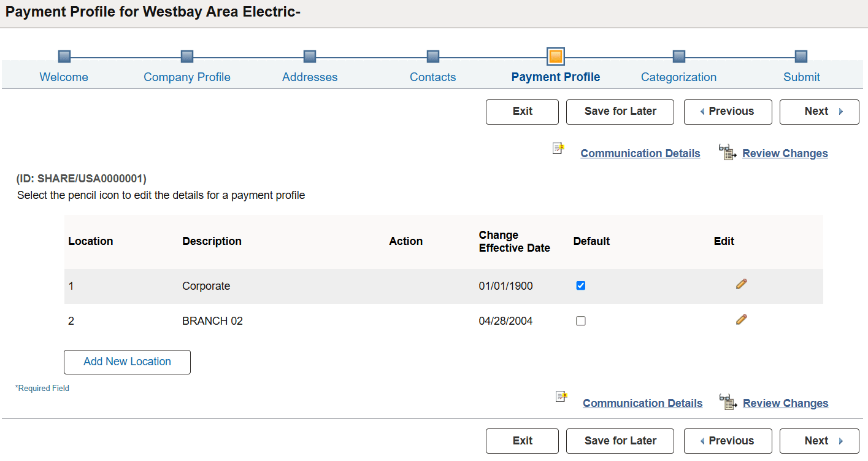Click the clipboard icon next to top Review Changes
The width and height of the screenshot is (868, 461).
coord(726,151)
